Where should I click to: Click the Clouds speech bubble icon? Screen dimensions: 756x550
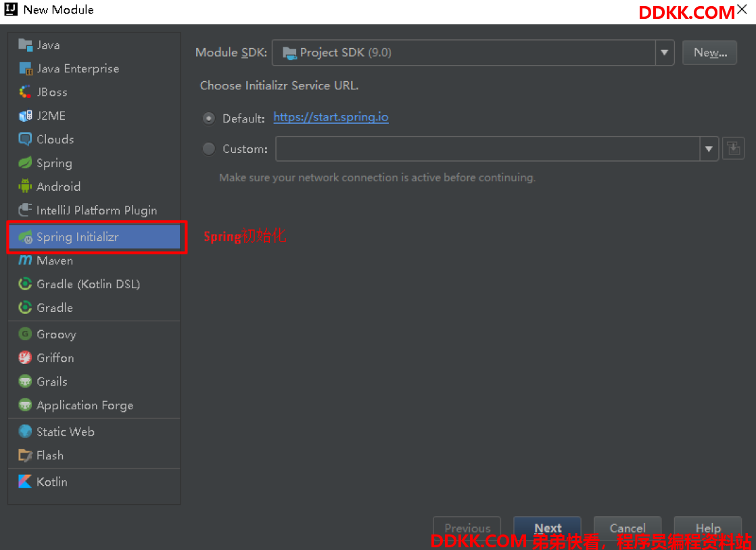click(25, 139)
